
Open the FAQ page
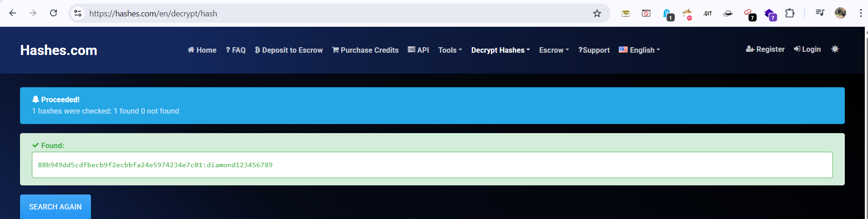[236, 50]
